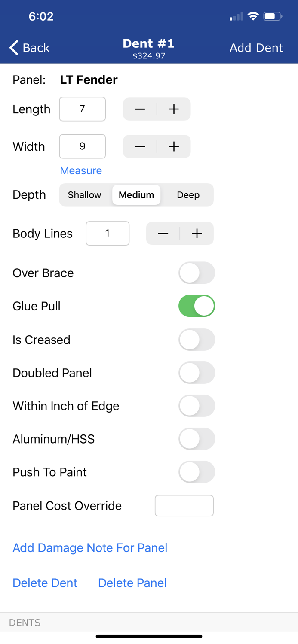Increase Width with plus icon

pyautogui.click(x=174, y=147)
